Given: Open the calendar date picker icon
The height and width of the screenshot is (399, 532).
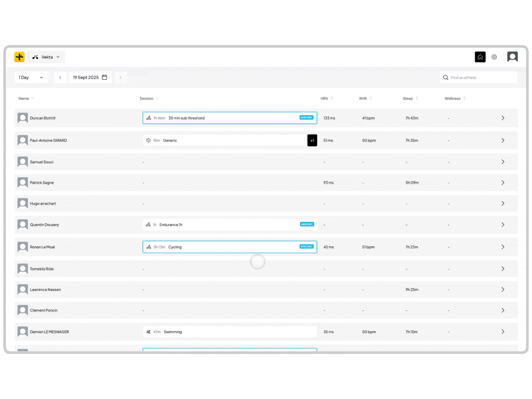Looking at the screenshot, I should (105, 77).
